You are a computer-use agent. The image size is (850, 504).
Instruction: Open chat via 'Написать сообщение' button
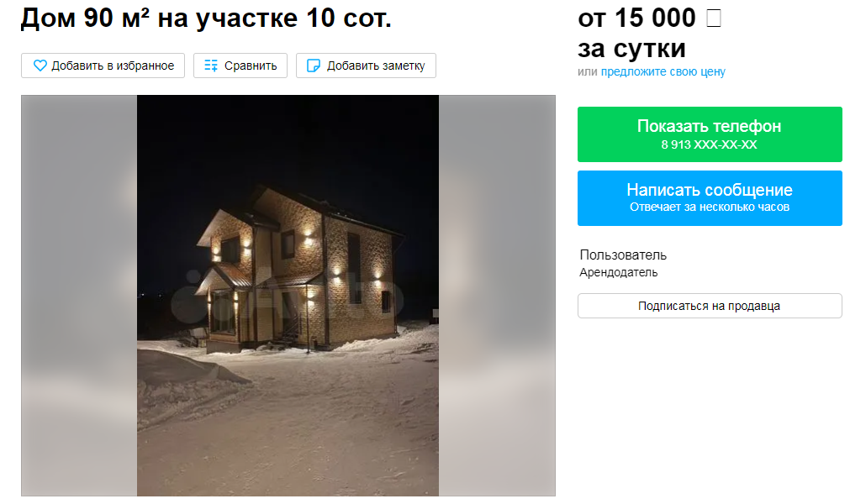coord(710,198)
